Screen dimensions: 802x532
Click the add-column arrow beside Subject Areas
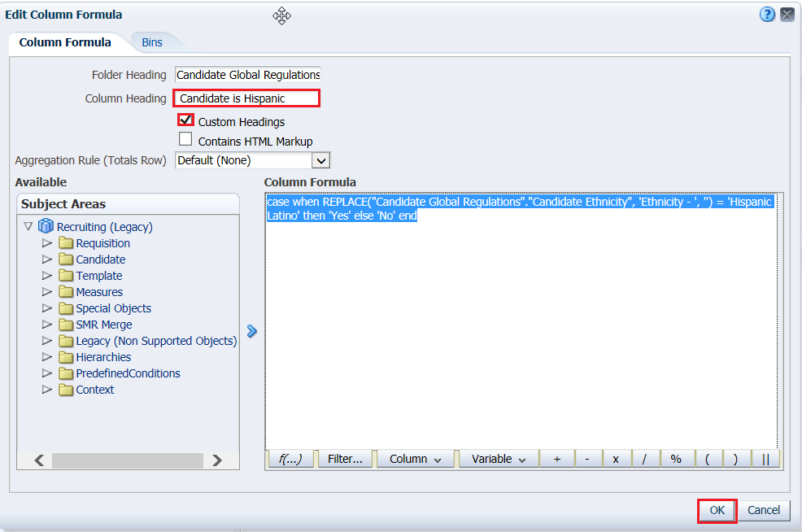[x=251, y=331]
